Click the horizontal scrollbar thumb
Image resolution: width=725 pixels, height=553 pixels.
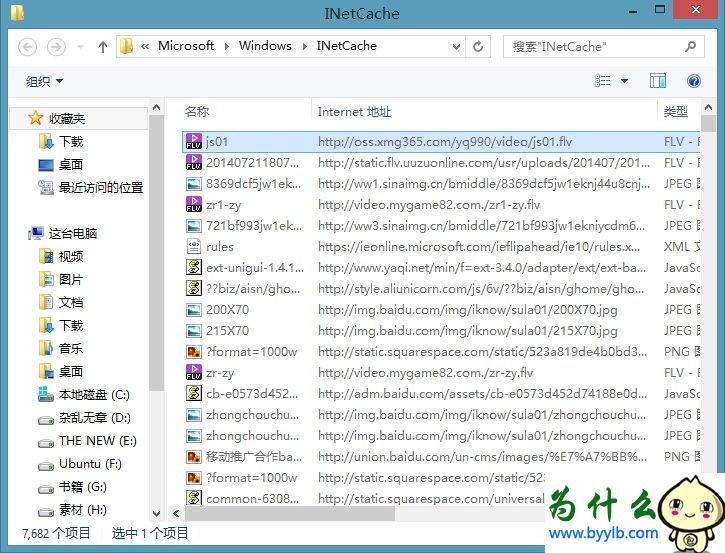(x=290, y=513)
